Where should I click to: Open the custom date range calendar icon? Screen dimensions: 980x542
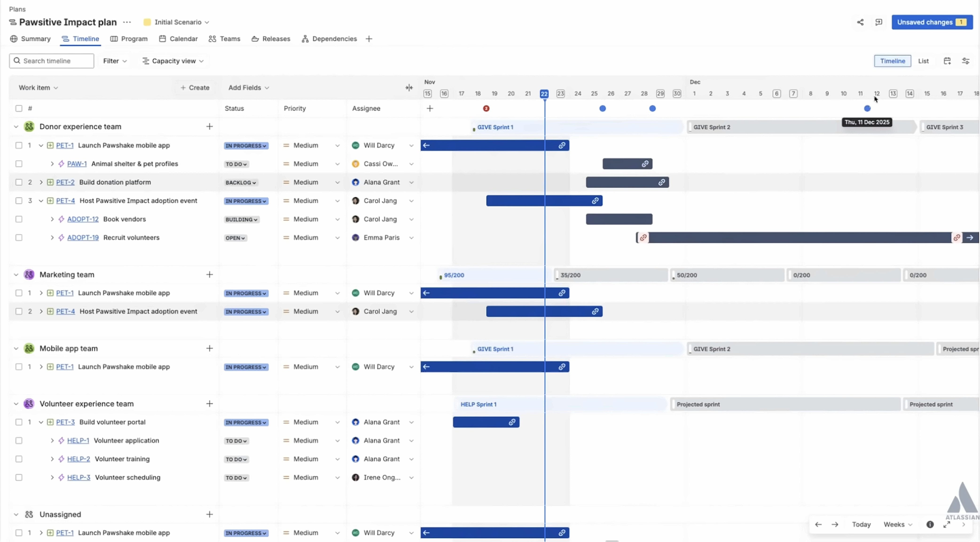coord(947,61)
